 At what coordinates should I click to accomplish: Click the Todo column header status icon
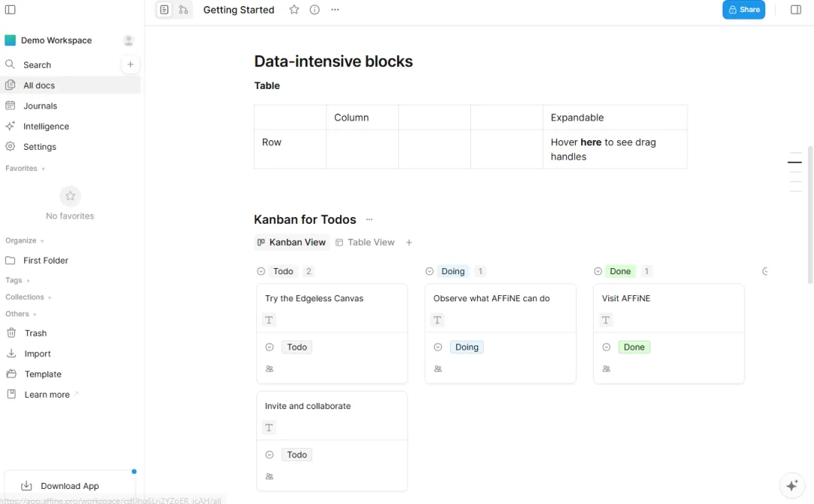(x=261, y=271)
